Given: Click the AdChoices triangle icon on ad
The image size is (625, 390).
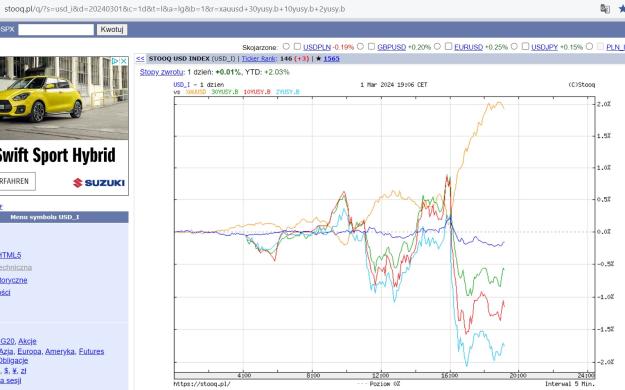Looking at the screenshot, I should (x=115, y=61).
